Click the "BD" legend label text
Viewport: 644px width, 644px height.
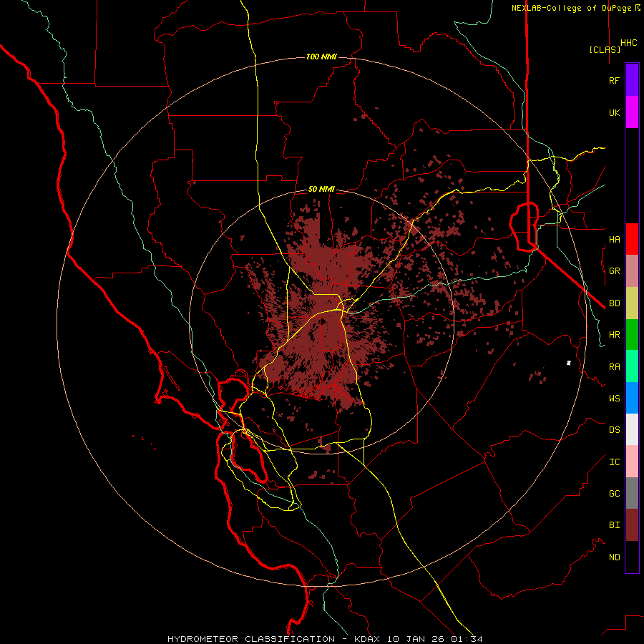[614, 303]
